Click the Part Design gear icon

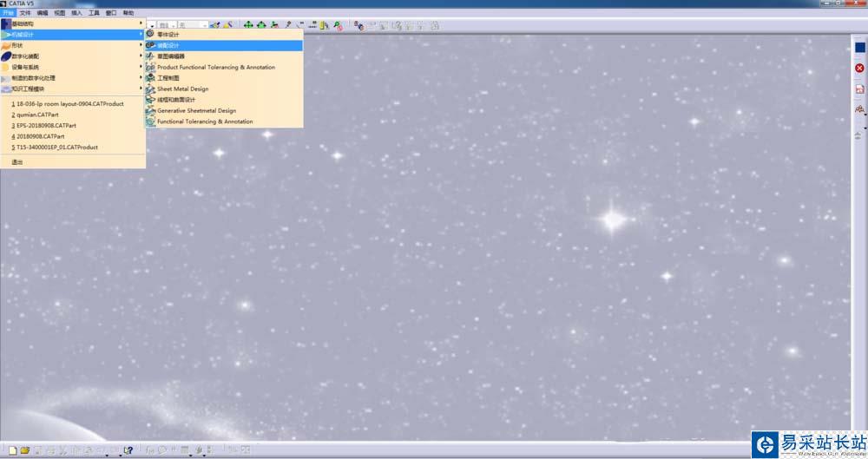(150, 34)
